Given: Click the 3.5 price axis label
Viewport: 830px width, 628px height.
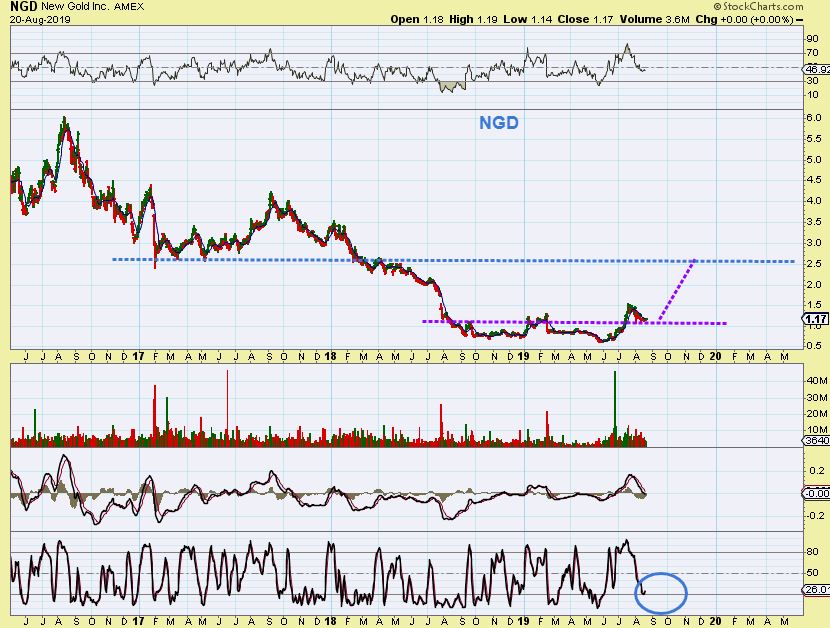Looking at the screenshot, I should 814,222.
